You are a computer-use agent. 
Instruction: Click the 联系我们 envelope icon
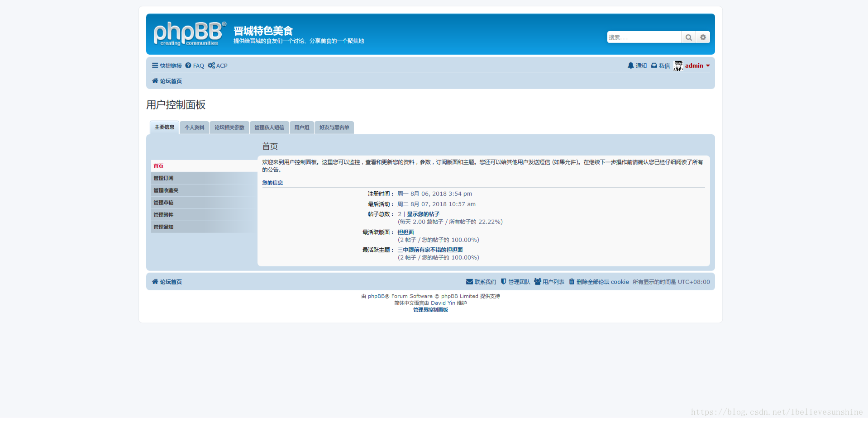click(x=469, y=282)
